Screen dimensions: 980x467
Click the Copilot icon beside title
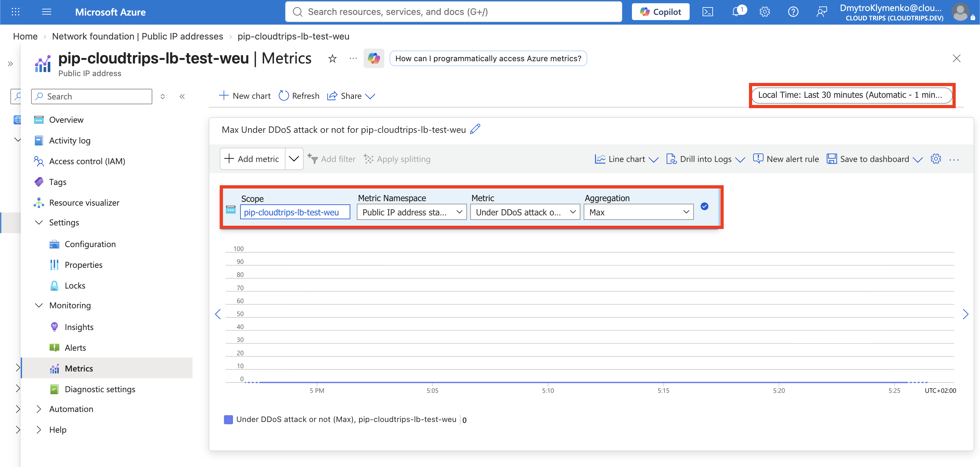[374, 59]
